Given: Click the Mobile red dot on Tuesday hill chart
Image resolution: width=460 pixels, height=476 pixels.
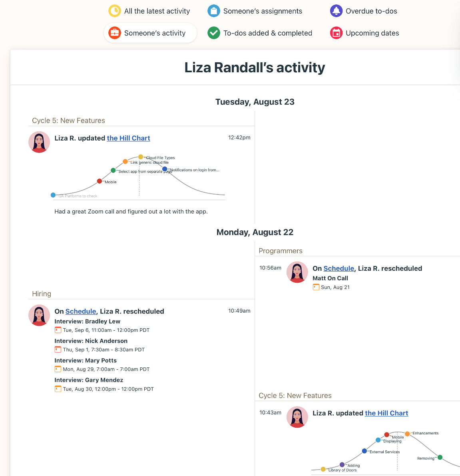Looking at the screenshot, I should coord(100,181).
